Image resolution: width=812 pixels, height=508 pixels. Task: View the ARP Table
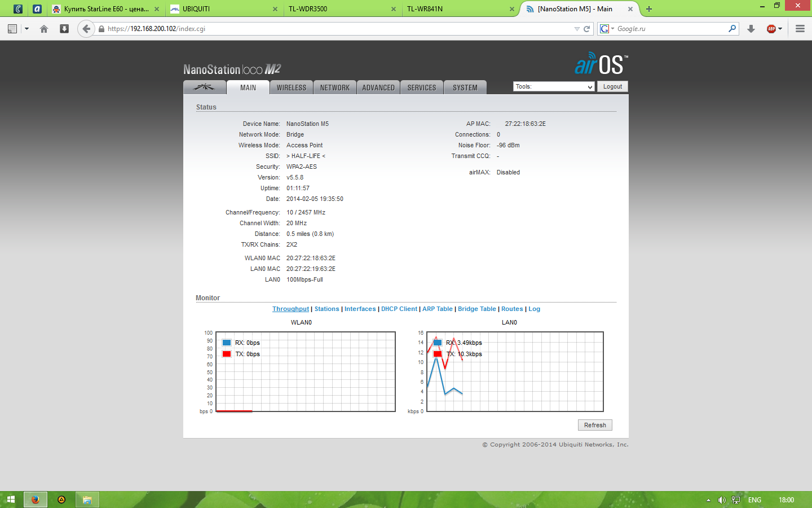pos(438,309)
